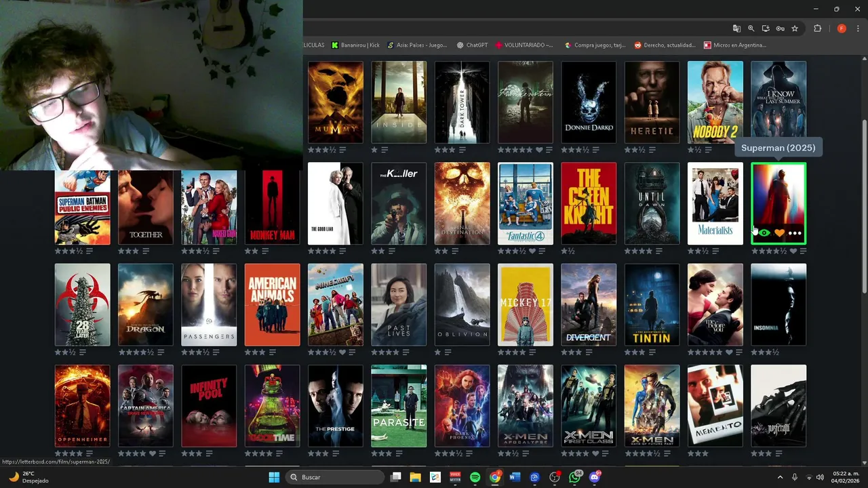Open the Infinity Pool film poster

(x=209, y=406)
